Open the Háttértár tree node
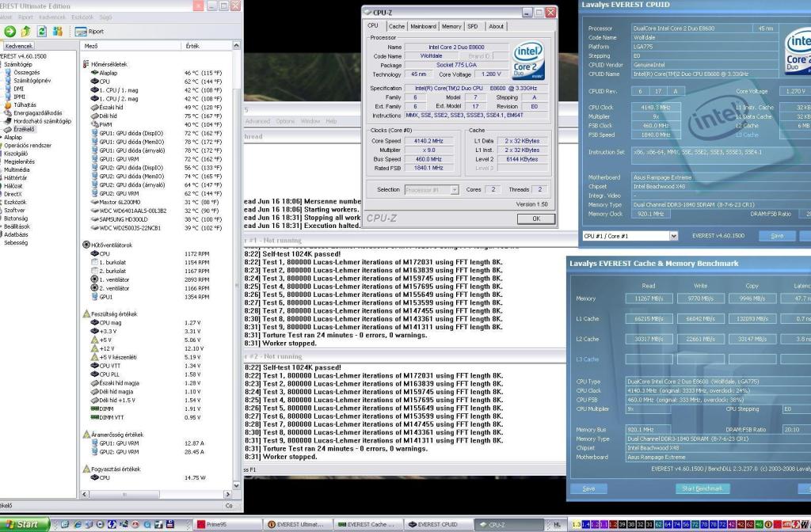The image size is (811, 532). coord(15,177)
